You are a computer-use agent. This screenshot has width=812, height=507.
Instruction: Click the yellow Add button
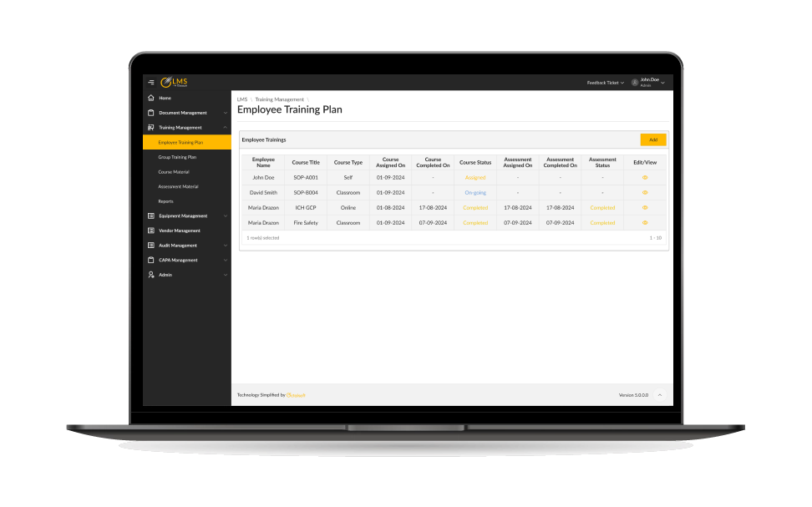click(x=652, y=139)
